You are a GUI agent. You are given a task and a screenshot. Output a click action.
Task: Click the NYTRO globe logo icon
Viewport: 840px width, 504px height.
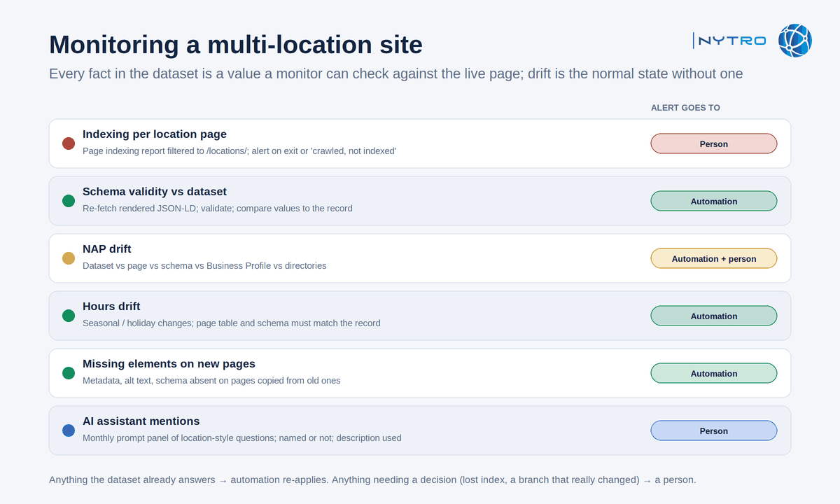click(x=794, y=40)
